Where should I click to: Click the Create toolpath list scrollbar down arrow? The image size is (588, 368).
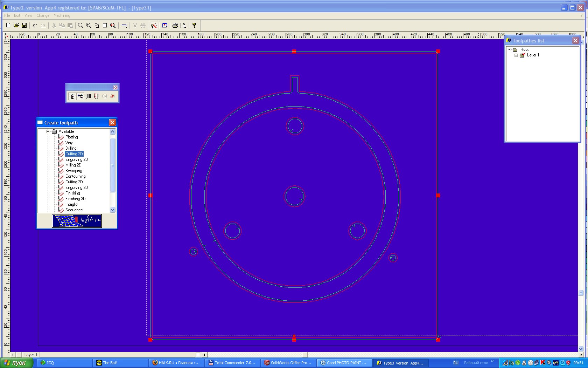click(x=112, y=210)
